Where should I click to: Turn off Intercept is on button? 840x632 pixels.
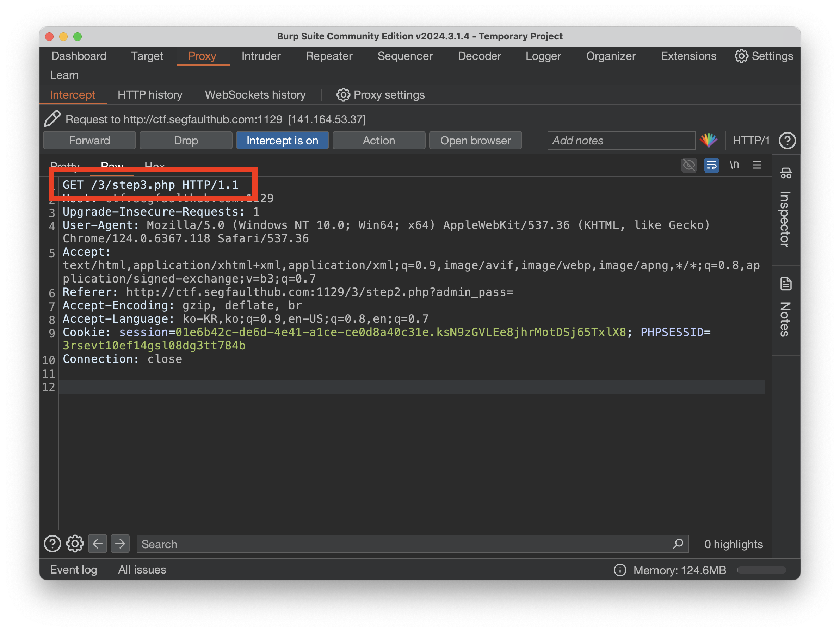click(282, 141)
